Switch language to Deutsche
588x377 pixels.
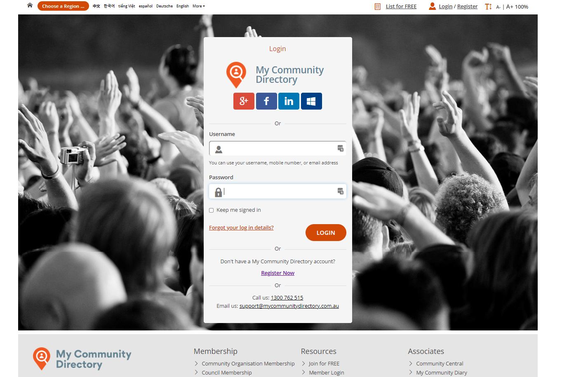165,6
